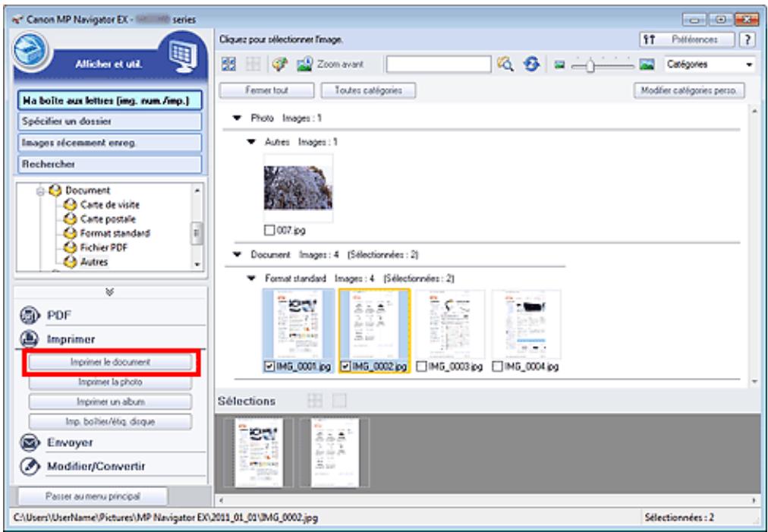
Task: Click thumbnail pane scrollbar down arrow
Action: click(754, 382)
